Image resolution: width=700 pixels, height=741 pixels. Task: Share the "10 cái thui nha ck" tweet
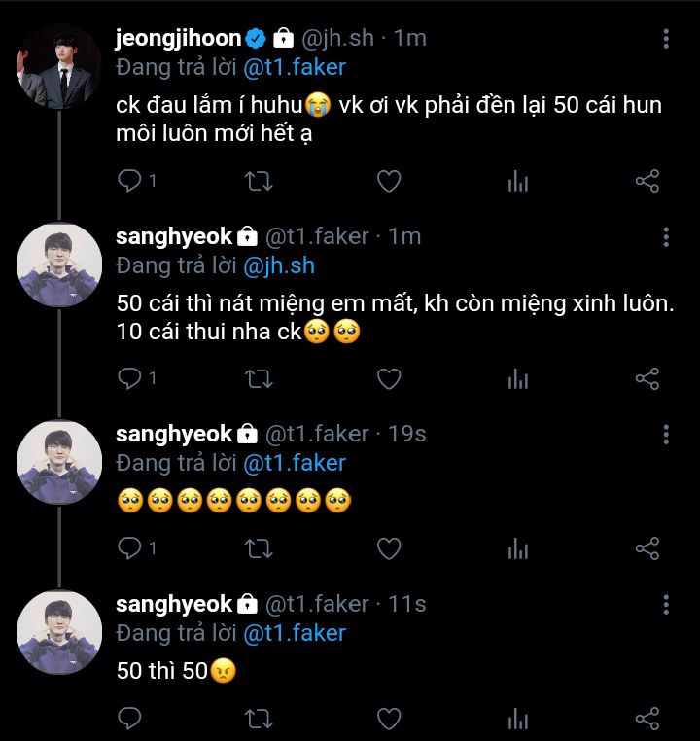pos(647,378)
